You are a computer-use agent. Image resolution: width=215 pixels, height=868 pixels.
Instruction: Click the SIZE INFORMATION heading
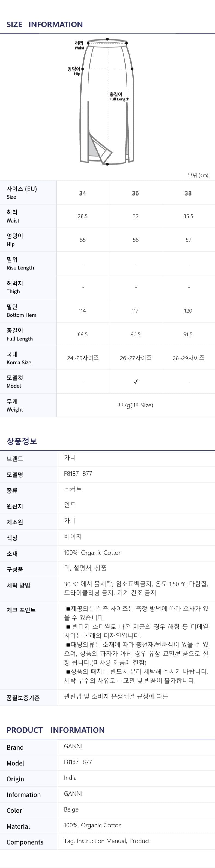click(44, 24)
